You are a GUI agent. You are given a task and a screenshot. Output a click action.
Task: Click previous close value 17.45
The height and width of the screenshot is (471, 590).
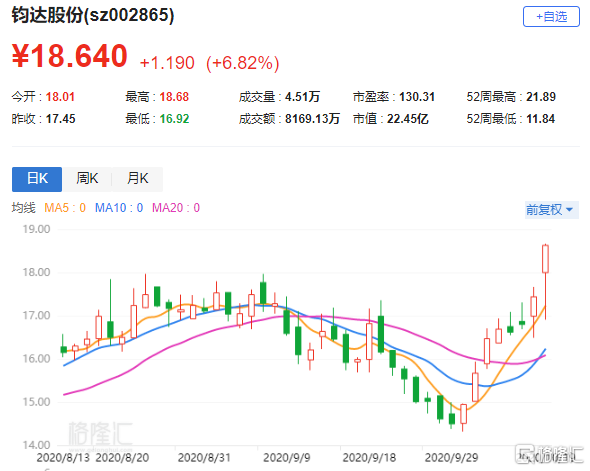coord(60,119)
